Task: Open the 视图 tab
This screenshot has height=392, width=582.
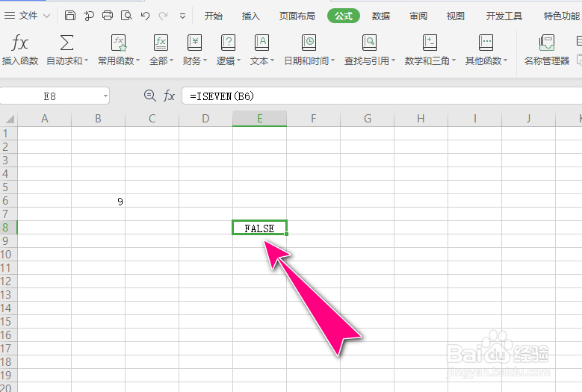Action: (456, 16)
